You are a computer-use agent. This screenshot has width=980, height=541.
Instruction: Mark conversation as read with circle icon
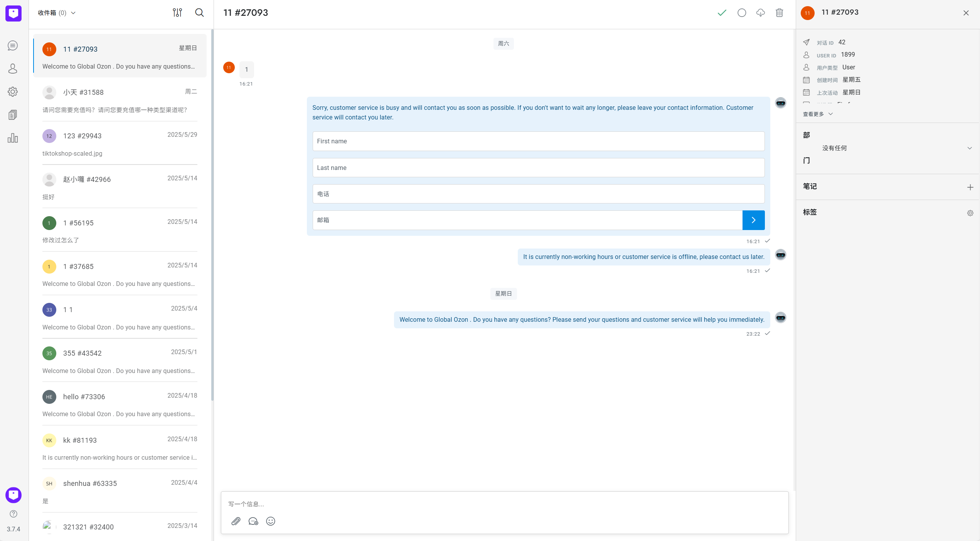click(x=742, y=13)
